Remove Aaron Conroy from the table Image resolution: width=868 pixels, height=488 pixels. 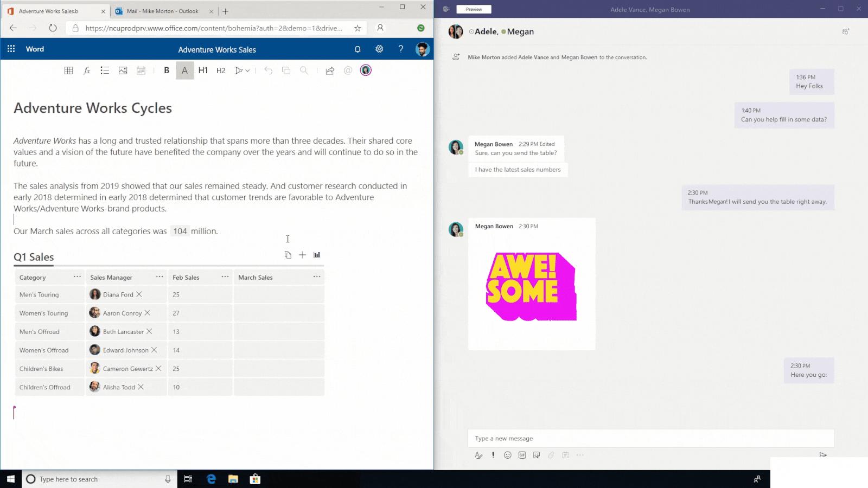(x=147, y=313)
